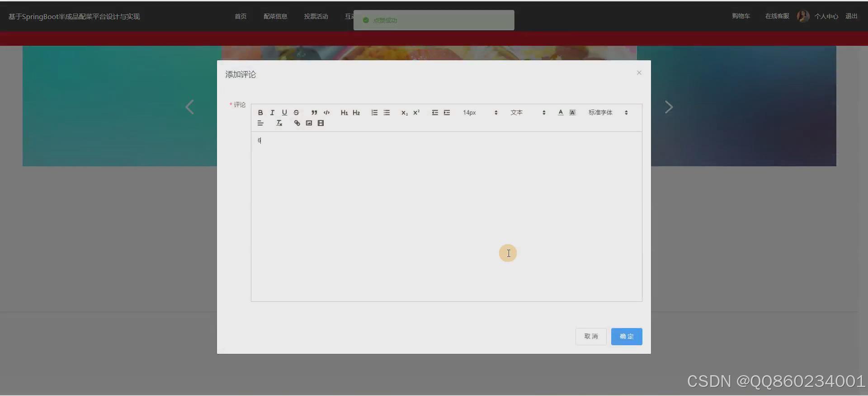Apply strikethrough formatting
The height and width of the screenshot is (396, 868).
(x=296, y=113)
